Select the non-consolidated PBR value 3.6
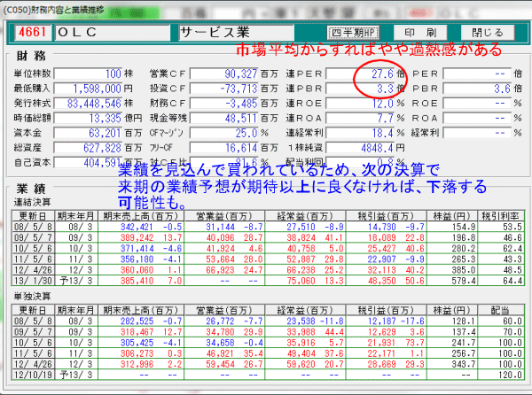 click(477, 89)
